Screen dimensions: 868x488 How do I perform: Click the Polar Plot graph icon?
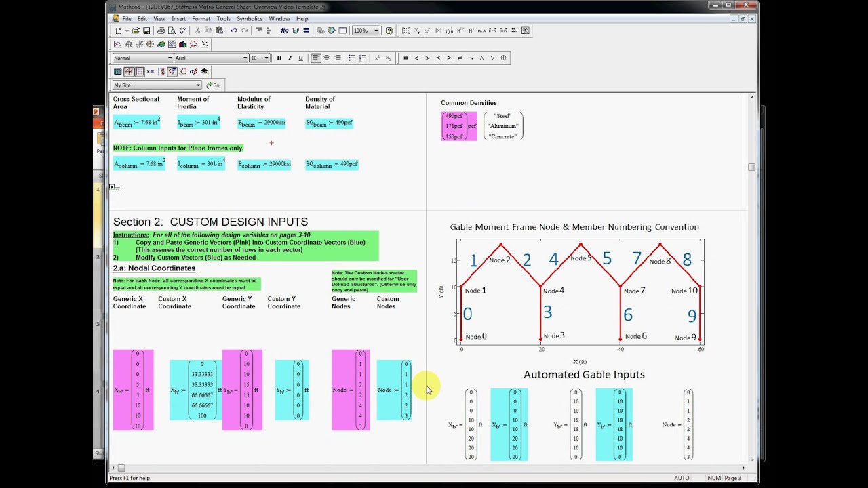pyautogui.click(x=150, y=44)
